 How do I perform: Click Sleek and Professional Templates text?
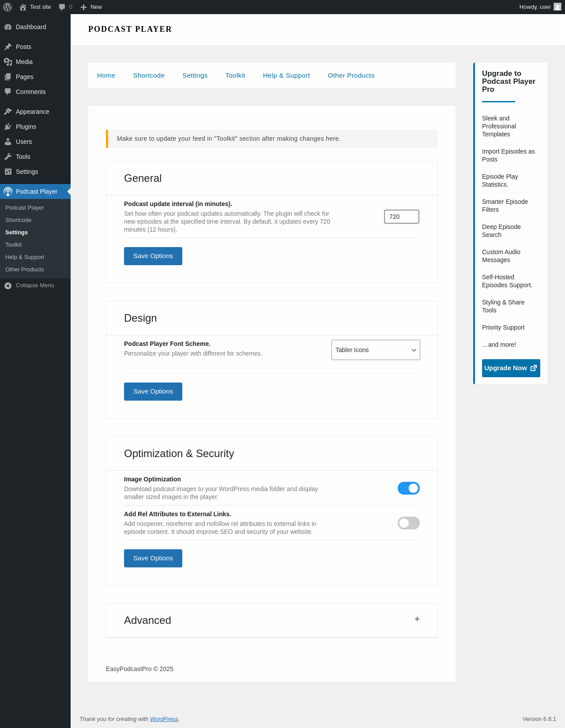(499, 126)
